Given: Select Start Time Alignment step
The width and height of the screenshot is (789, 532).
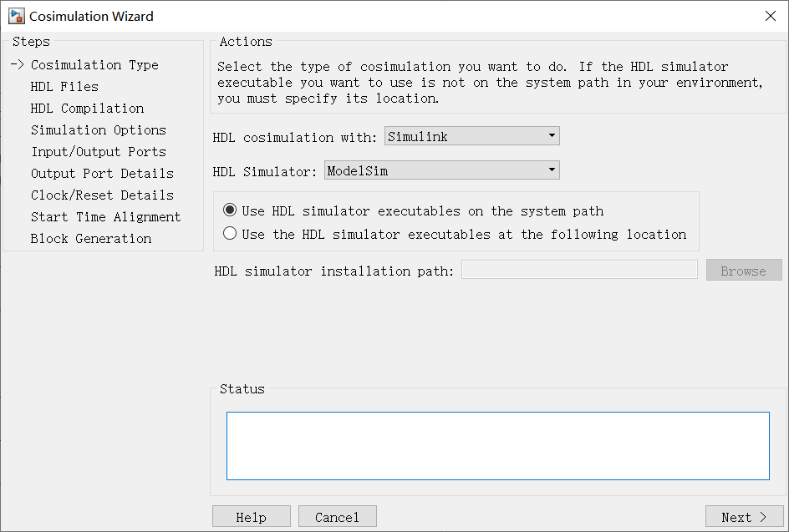Looking at the screenshot, I should click(105, 216).
